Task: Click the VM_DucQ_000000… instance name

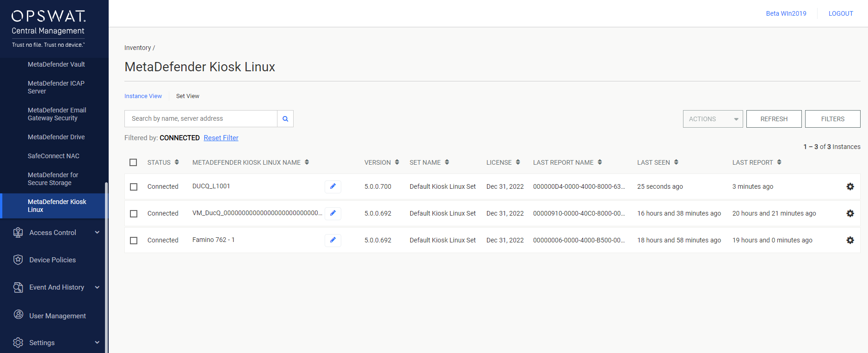Action: 257,213
